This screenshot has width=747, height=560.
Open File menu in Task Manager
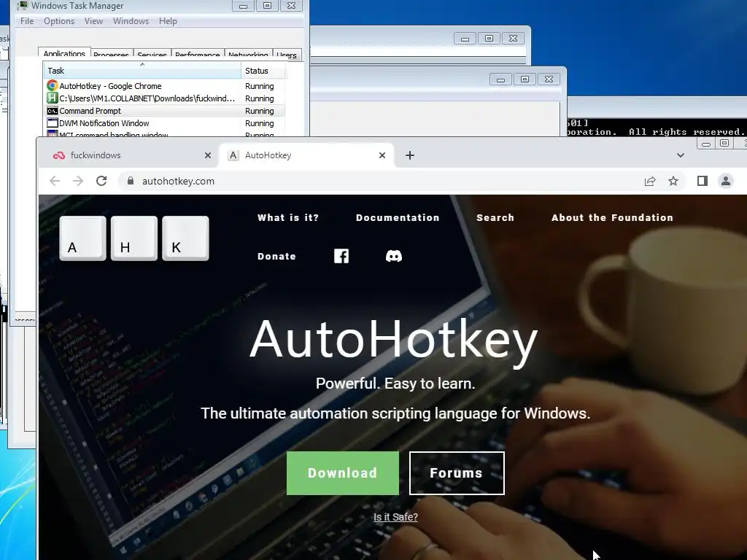tap(27, 21)
